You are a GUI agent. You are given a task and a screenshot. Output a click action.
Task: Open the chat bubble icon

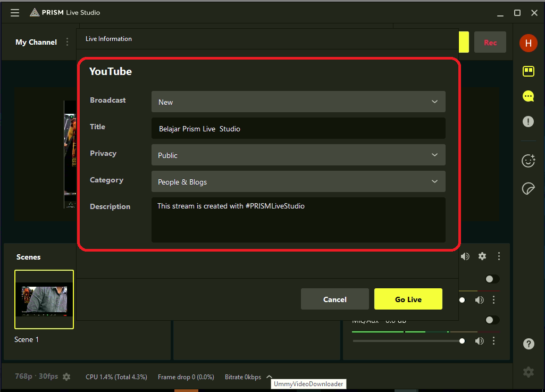point(529,96)
